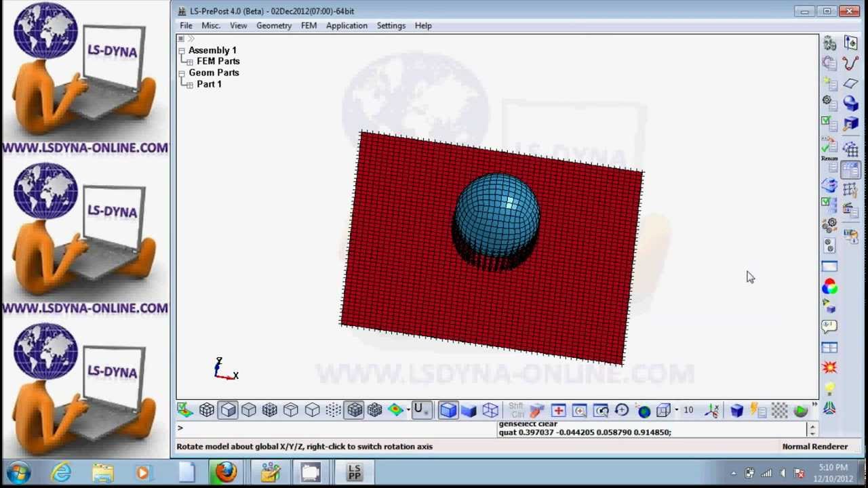This screenshot has height=488, width=868.
Task: Click the lightning bolt toolbar icon
Action: tap(757, 410)
